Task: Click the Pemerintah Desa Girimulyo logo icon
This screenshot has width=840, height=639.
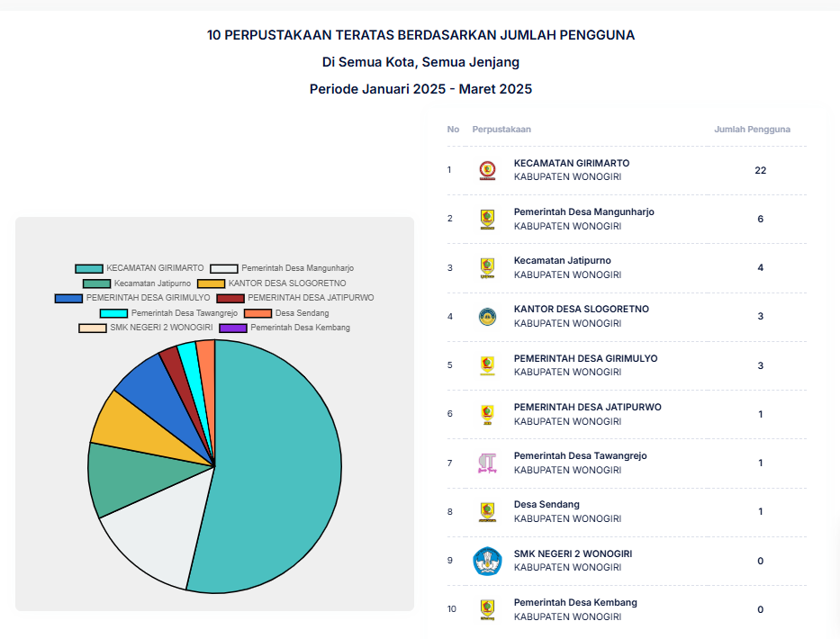Action: coord(487,364)
